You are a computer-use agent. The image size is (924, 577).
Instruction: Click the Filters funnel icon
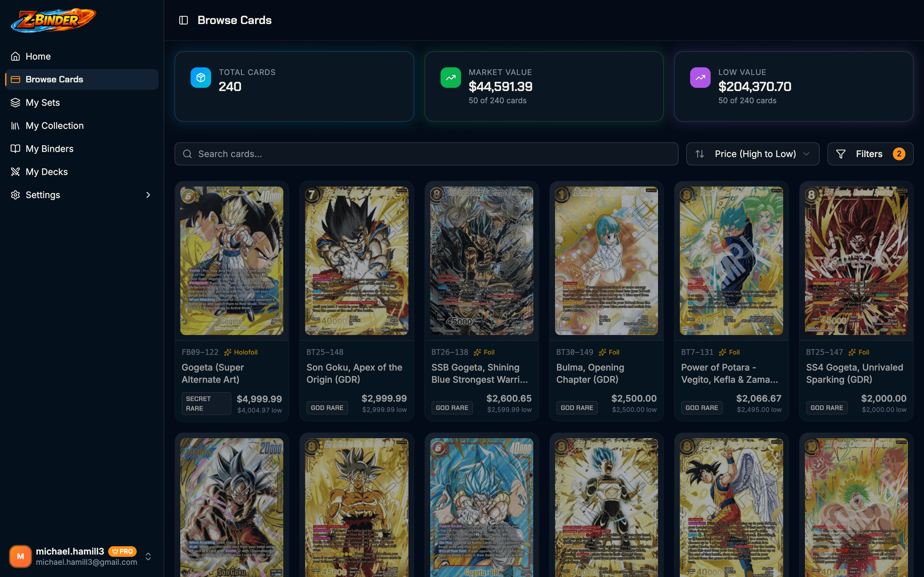[x=841, y=154]
